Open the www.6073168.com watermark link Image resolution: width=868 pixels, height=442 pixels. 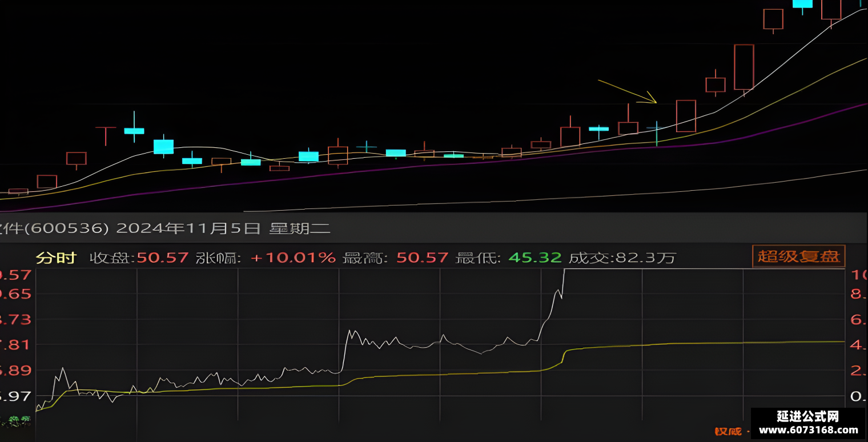(x=807, y=431)
